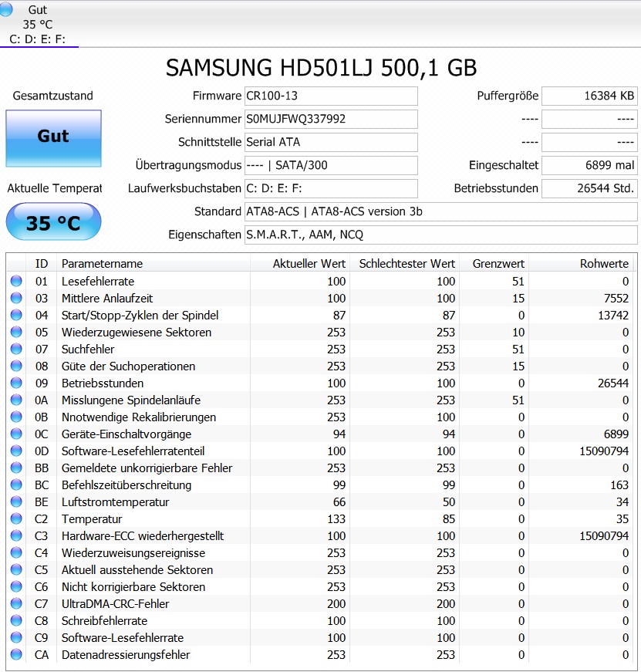Click status icon of row 09 Betriebsstunden

click(x=16, y=383)
